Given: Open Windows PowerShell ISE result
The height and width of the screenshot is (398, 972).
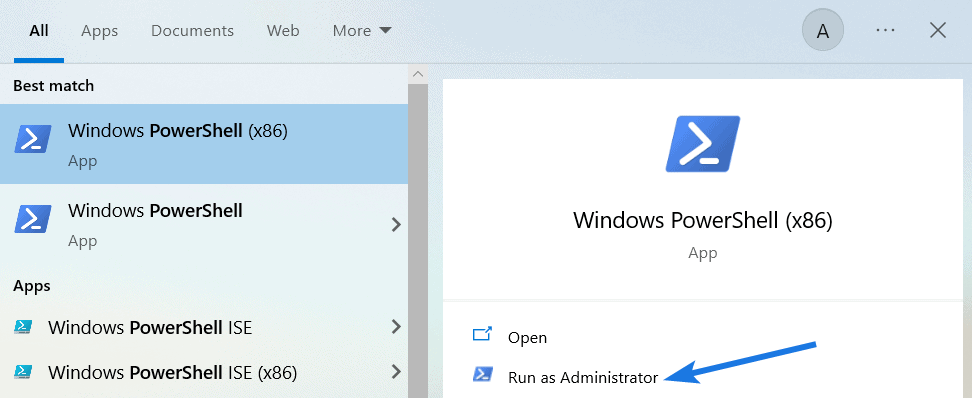Looking at the screenshot, I should (204, 327).
